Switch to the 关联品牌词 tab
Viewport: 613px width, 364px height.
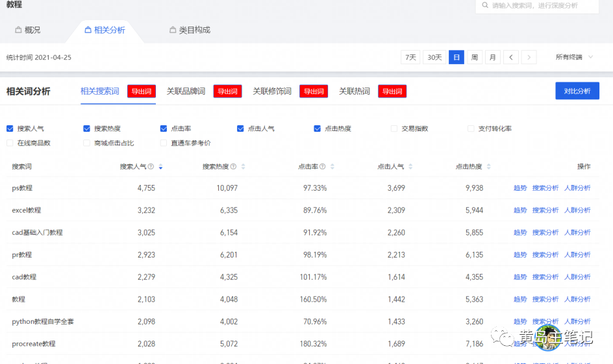186,91
